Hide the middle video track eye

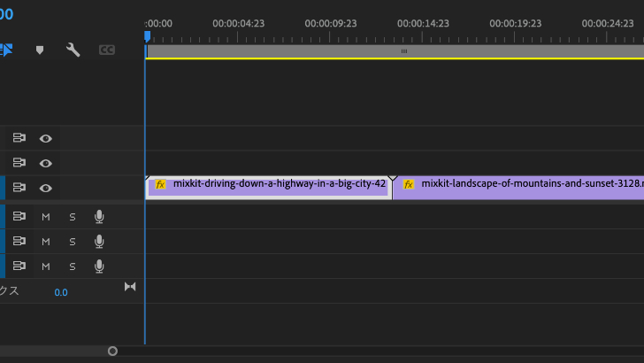point(46,163)
